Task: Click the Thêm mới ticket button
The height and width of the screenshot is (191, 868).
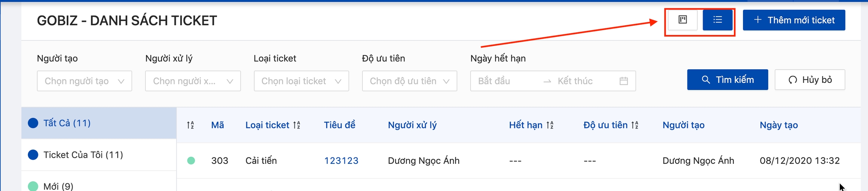Action: pos(794,20)
